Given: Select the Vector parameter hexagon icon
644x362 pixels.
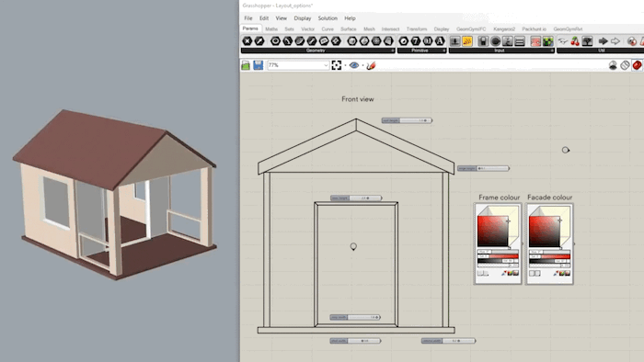Looking at the screenshot, I should coord(259,41).
